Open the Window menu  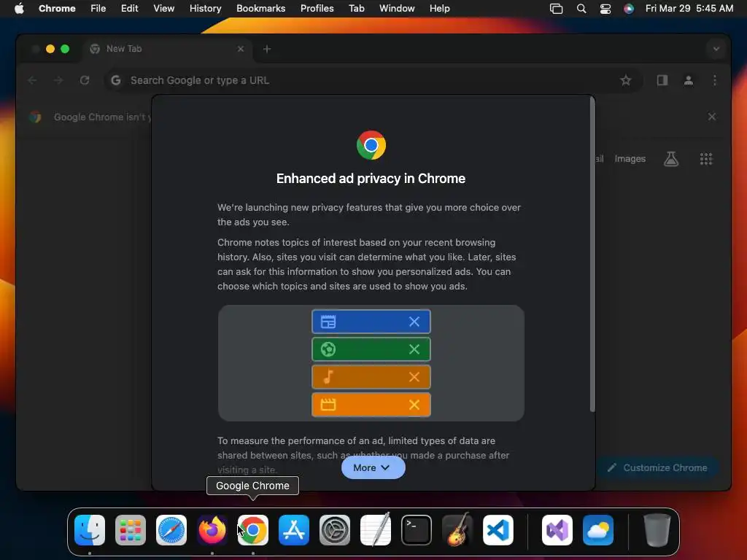click(x=397, y=9)
